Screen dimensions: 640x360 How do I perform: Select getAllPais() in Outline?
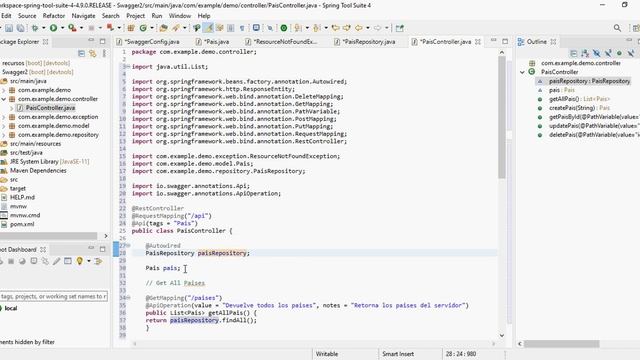click(579, 99)
